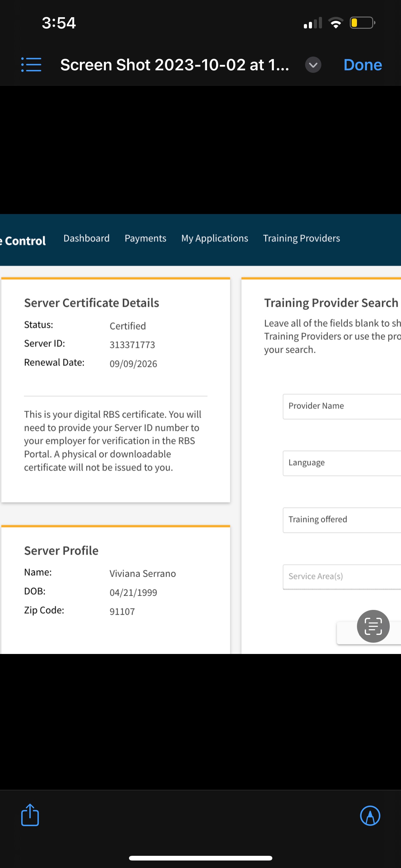Tap the Screen Shot file title
Viewport: 401px width, 868px height.
tap(174, 65)
